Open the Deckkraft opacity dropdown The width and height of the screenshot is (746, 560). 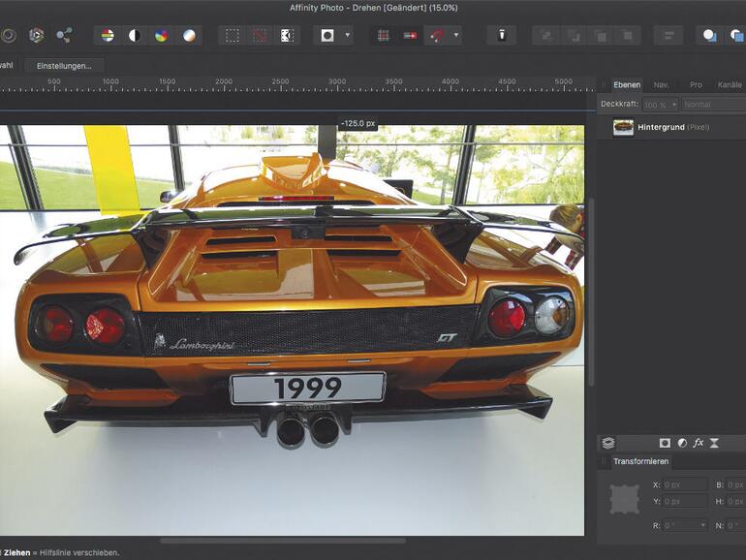pos(673,105)
